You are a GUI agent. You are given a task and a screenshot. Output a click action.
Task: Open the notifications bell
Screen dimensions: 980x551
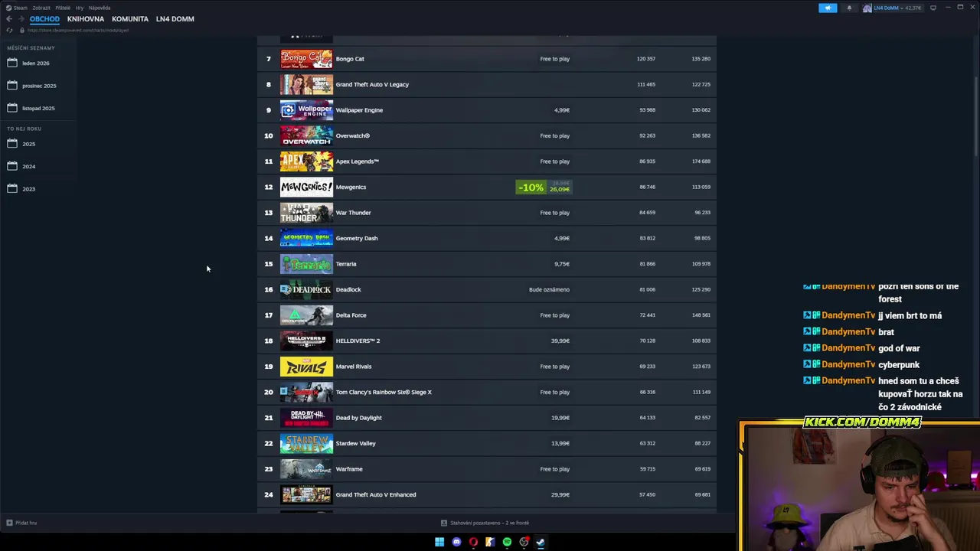pyautogui.click(x=848, y=8)
